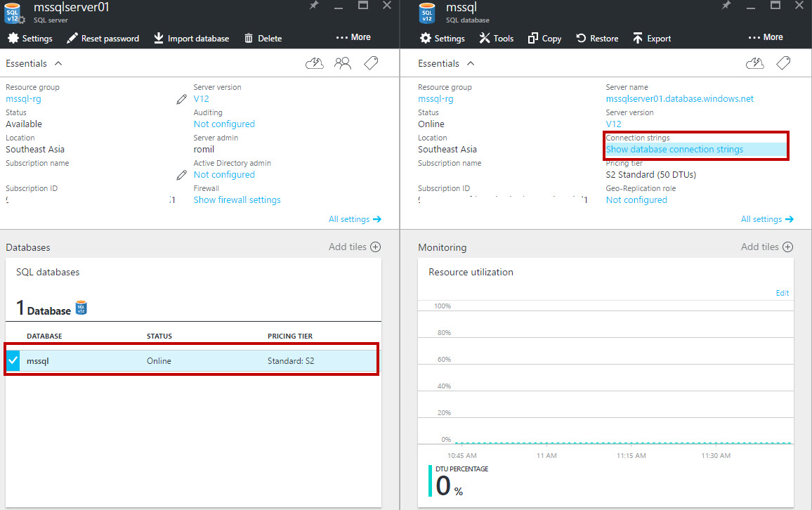The height and width of the screenshot is (510, 812).
Task: Click the tags icon in the server blade
Action: (371, 63)
